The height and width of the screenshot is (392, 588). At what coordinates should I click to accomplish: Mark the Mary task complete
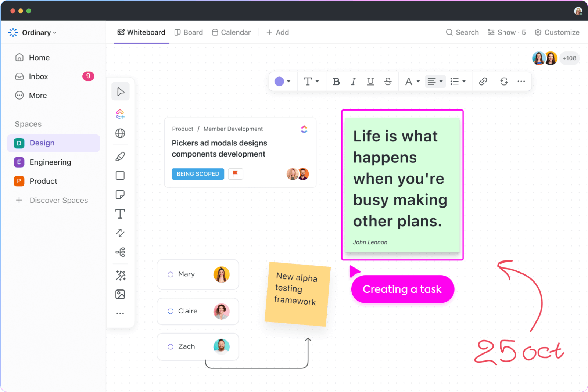pyautogui.click(x=170, y=274)
